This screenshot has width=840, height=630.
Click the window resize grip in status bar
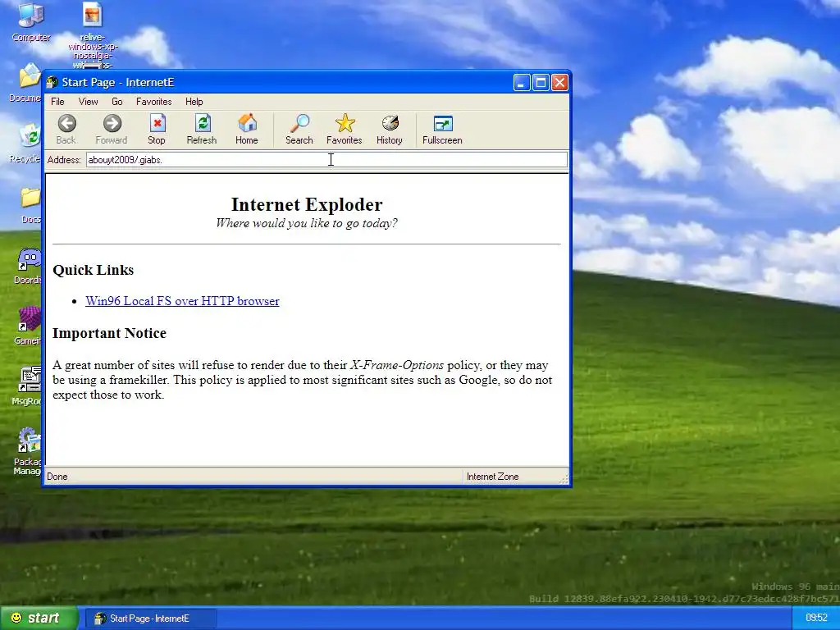(x=564, y=478)
